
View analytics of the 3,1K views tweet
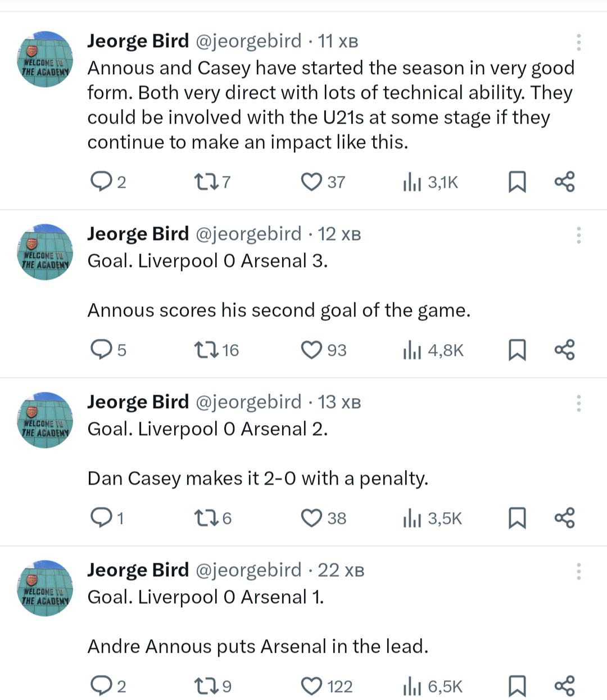click(412, 182)
